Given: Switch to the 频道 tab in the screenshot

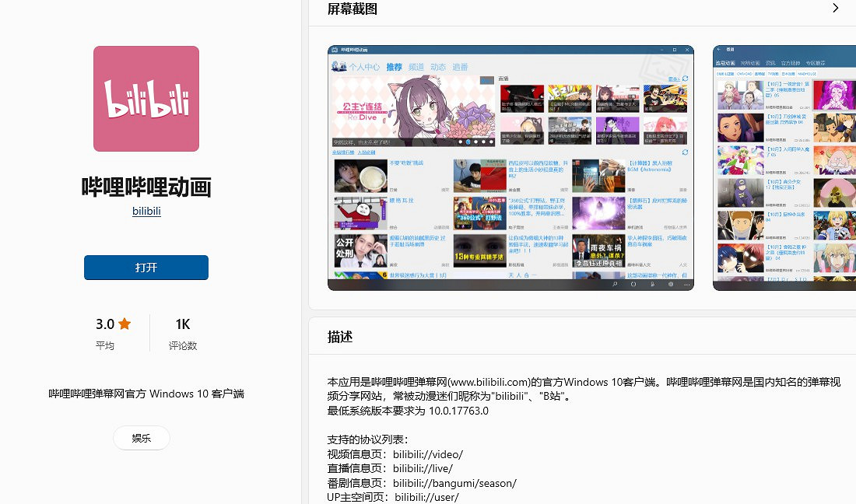Looking at the screenshot, I should click(x=416, y=68).
